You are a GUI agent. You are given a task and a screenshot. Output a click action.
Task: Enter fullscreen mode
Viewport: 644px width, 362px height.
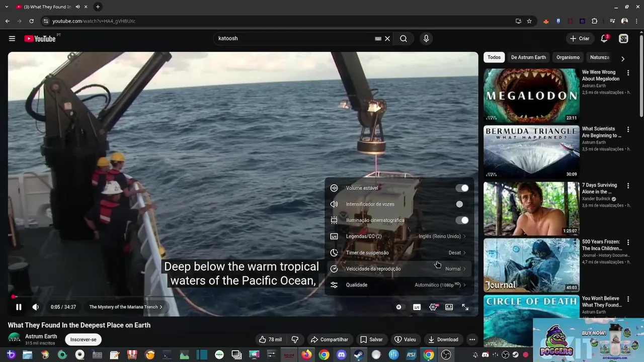pyautogui.click(x=465, y=307)
